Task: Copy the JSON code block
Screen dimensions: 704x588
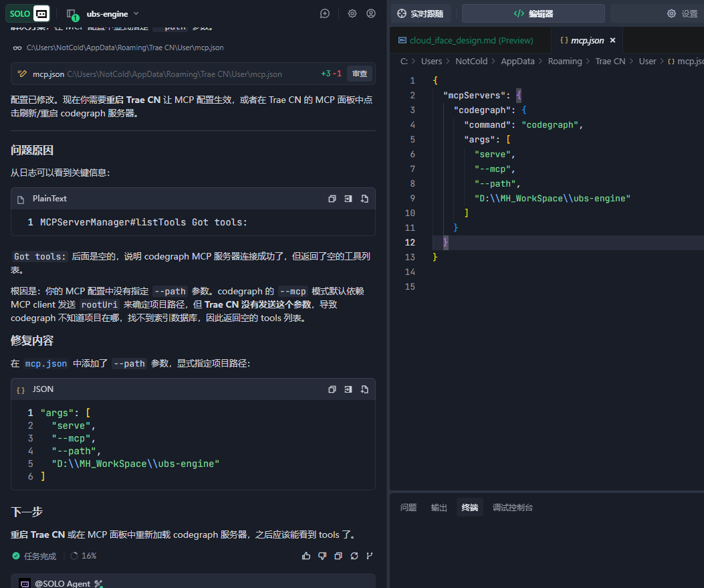Action: pyautogui.click(x=332, y=389)
